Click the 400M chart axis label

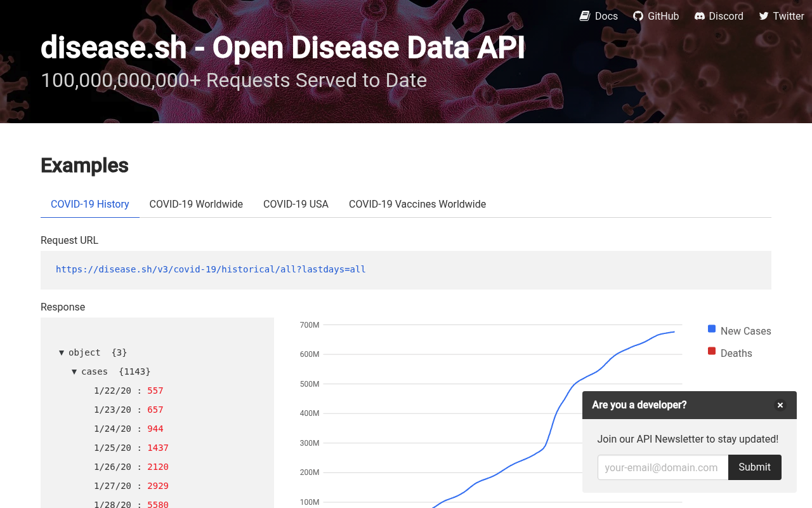click(x=310, y=413)
